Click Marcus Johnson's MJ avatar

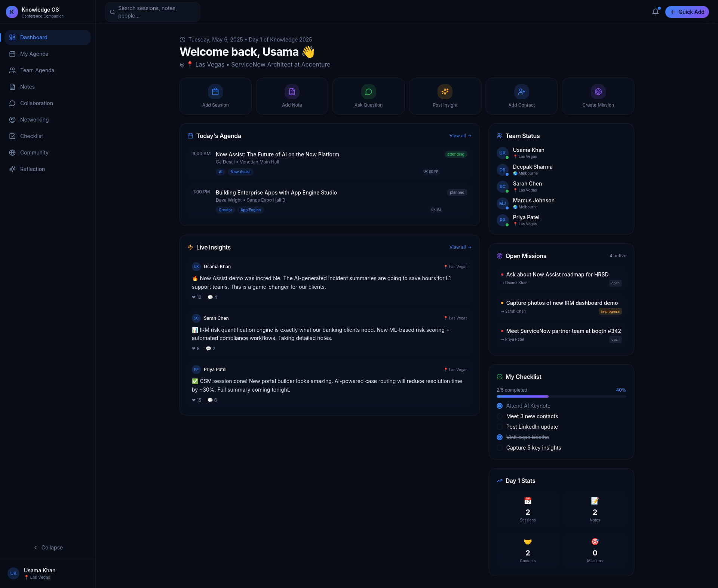point(502,203)
